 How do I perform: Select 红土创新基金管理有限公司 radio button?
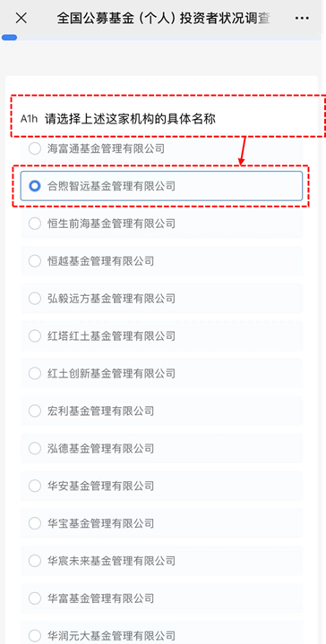(161, 373)
